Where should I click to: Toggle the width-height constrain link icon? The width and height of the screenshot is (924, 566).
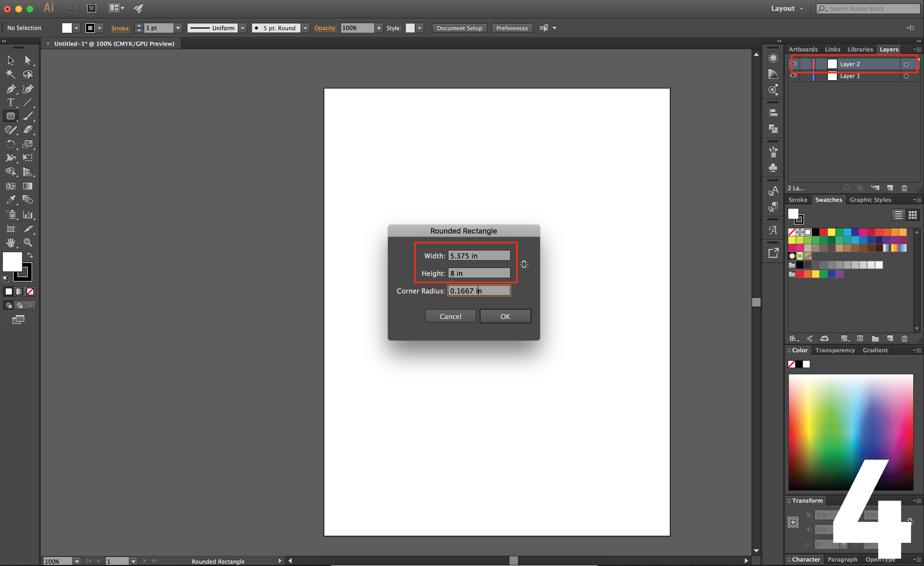524,264
